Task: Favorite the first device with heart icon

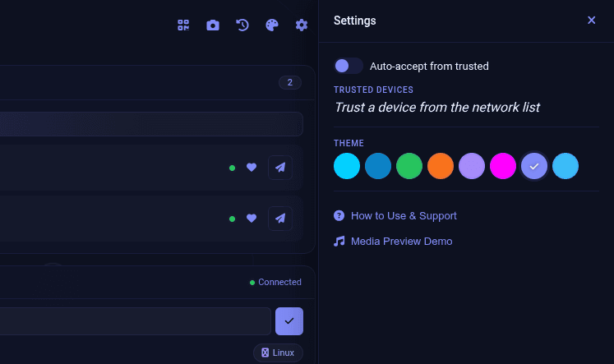Action: coord(252,168)
